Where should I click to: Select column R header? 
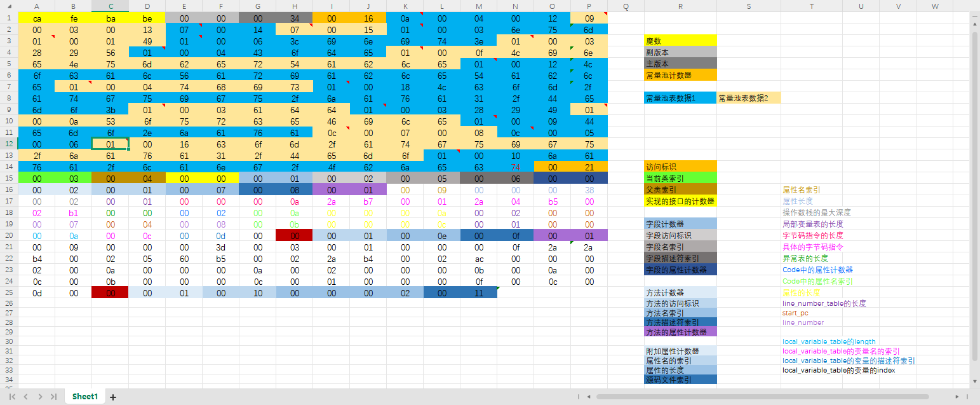point(680,6)
